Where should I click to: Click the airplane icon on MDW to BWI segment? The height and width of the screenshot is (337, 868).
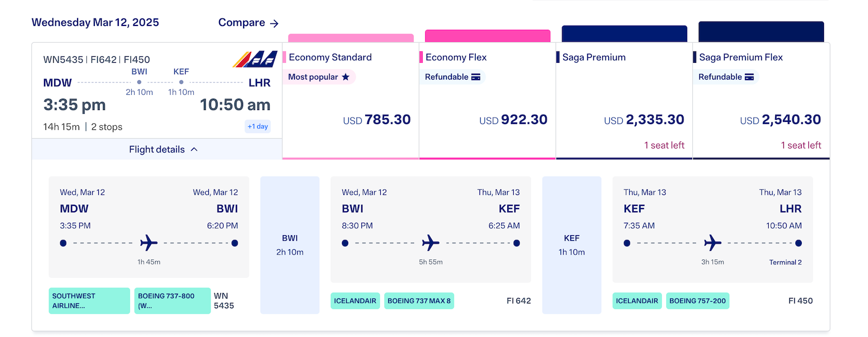point(149,243)
